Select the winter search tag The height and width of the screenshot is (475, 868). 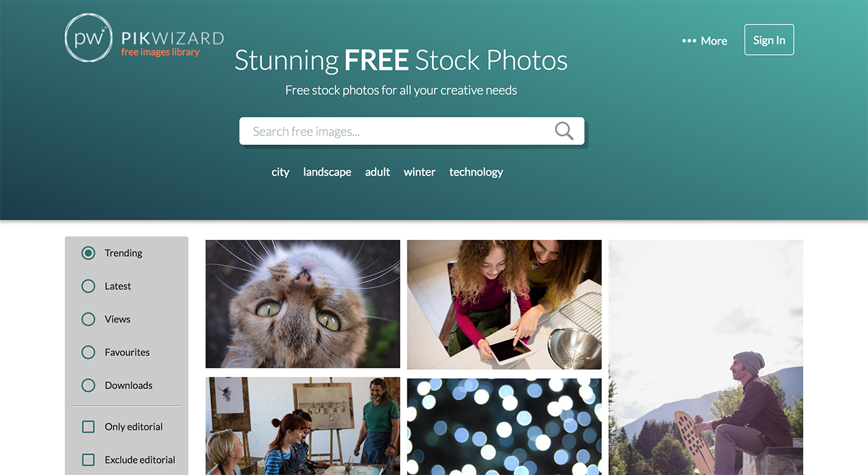420,172
